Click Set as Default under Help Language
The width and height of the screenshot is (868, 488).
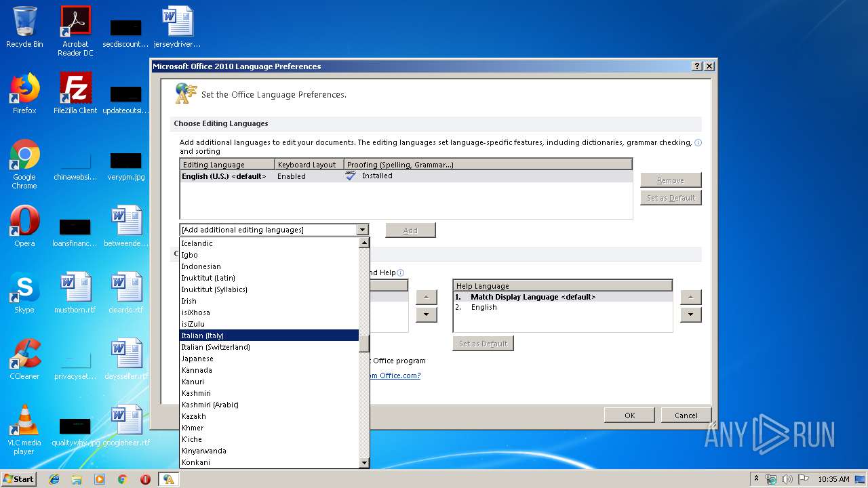tap(483, 344)
